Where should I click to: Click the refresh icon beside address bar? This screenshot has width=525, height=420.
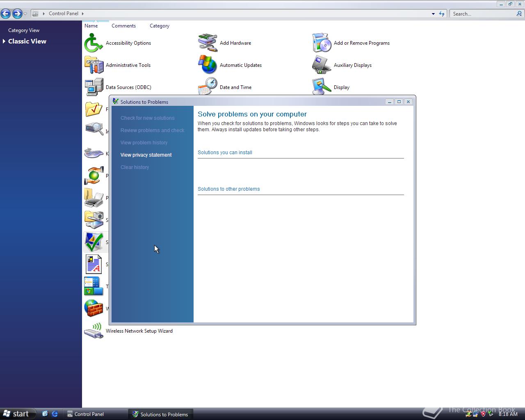click(442, 14)
